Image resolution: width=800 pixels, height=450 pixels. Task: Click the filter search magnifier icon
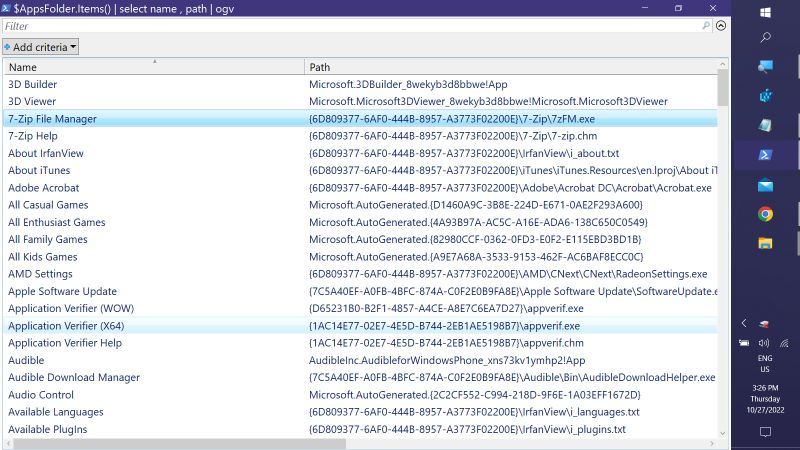pos(706,26)
